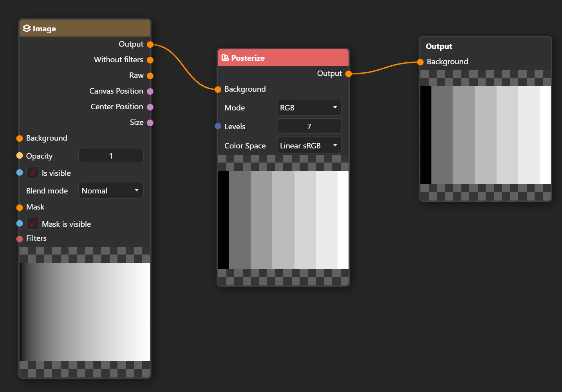Click the Raw output socket
Image resolution: width=562 pixels, height=392 pixels.
coord(150,76)
